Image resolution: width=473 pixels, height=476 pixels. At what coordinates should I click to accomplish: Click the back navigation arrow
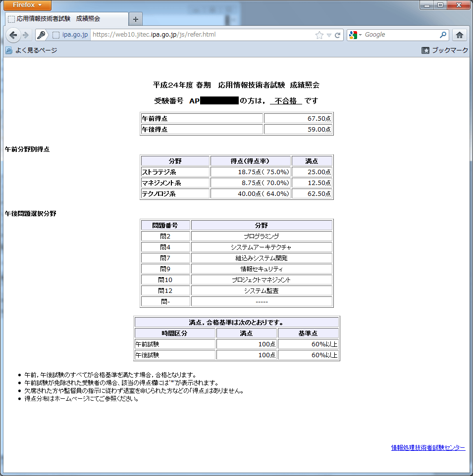(13, 35)
